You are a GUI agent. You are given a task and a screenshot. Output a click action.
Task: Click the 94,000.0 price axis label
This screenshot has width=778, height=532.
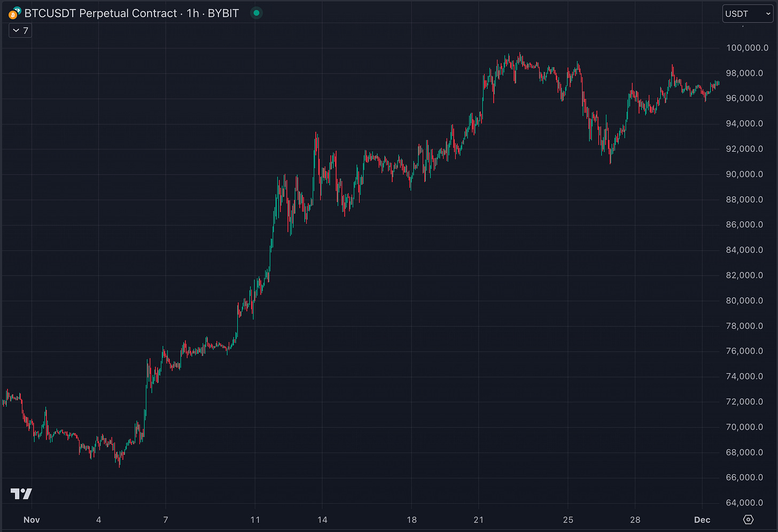pos(744,124)
